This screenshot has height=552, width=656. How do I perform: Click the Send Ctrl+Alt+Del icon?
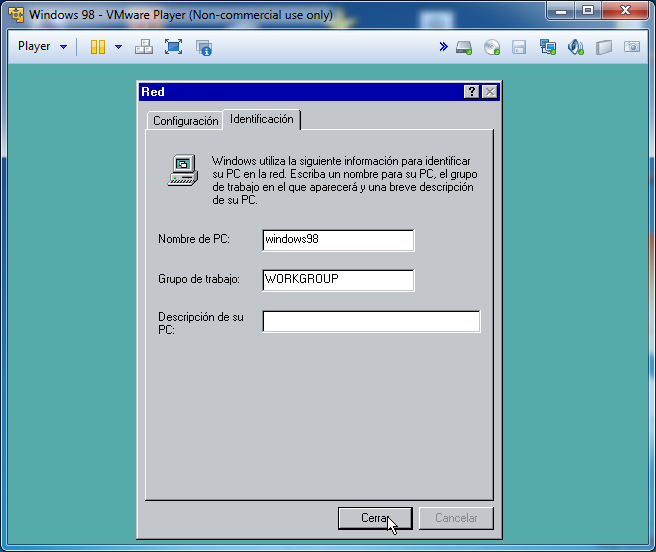(144, 47)
